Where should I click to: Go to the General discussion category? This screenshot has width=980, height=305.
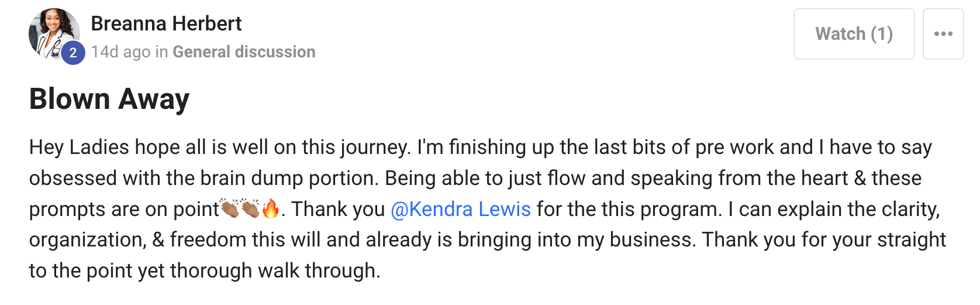pos(244,52)
